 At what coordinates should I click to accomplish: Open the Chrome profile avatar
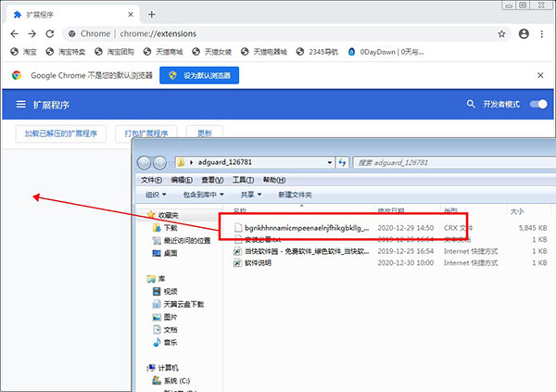pyautogui.click(x=524, y=33)
